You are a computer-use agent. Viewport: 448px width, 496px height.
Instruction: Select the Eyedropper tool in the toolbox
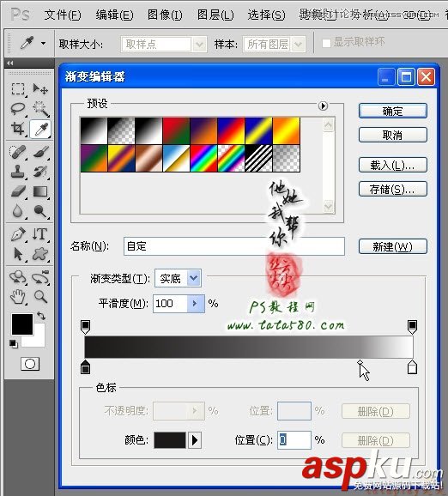[x=40, y=129]
